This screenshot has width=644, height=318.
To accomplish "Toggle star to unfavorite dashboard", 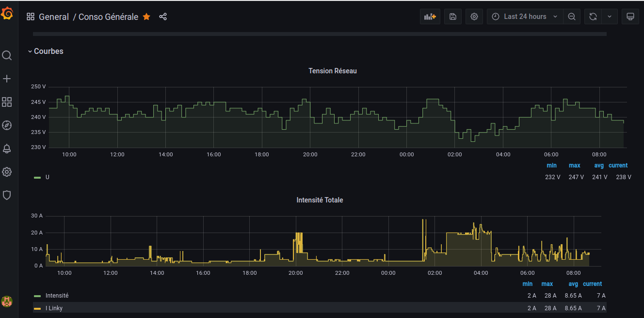I will tap(146, 17).
